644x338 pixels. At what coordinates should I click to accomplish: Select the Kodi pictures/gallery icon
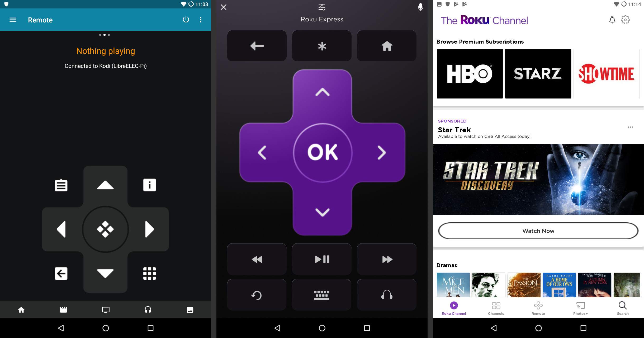[x=190, y=309]
